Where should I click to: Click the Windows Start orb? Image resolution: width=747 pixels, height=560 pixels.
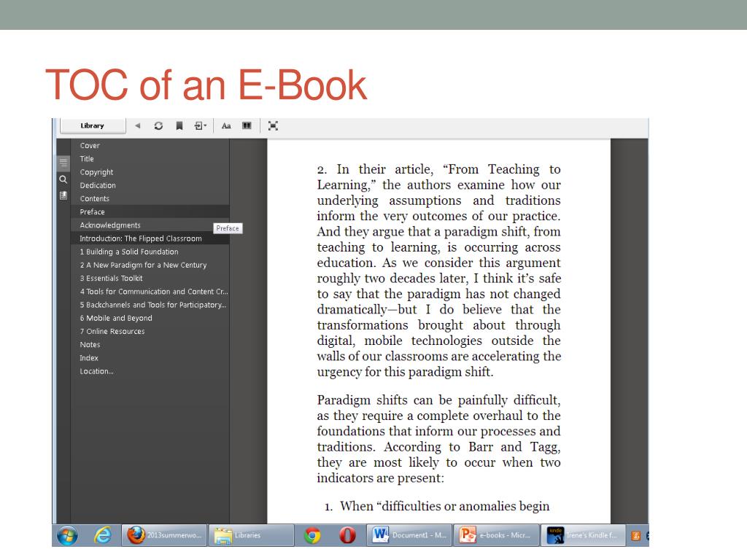tap(68, 536)
